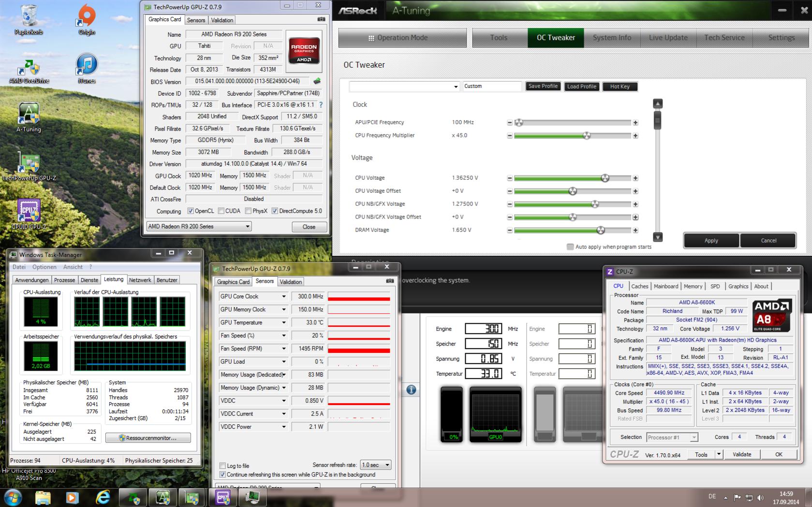Switch to the Live Update tab in A-Tuning
The image size is (812, 507).
pyautogui.click(x=668, y=38)
